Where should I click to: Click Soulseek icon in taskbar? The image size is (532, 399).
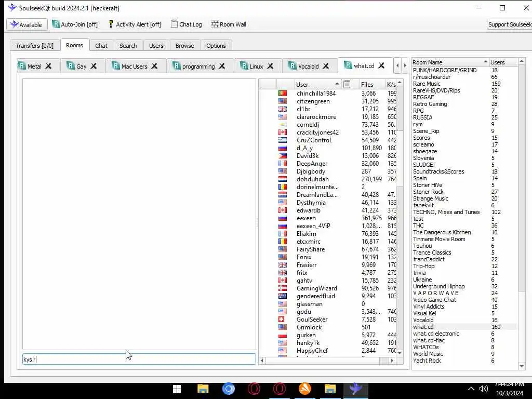(355, 389)
